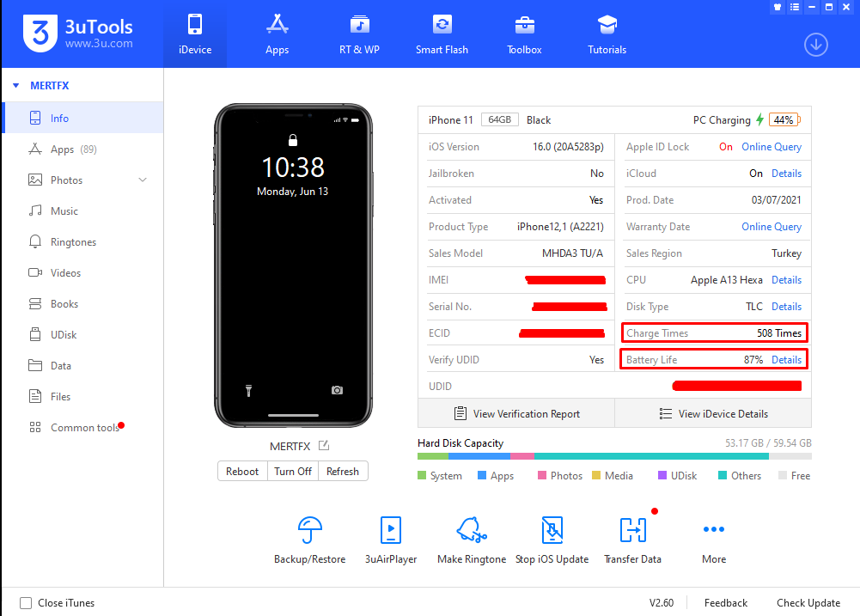Click the hard disk capacity bar
Image resolution: width=860 pixels, height=616 pixels.
point(614,456)
